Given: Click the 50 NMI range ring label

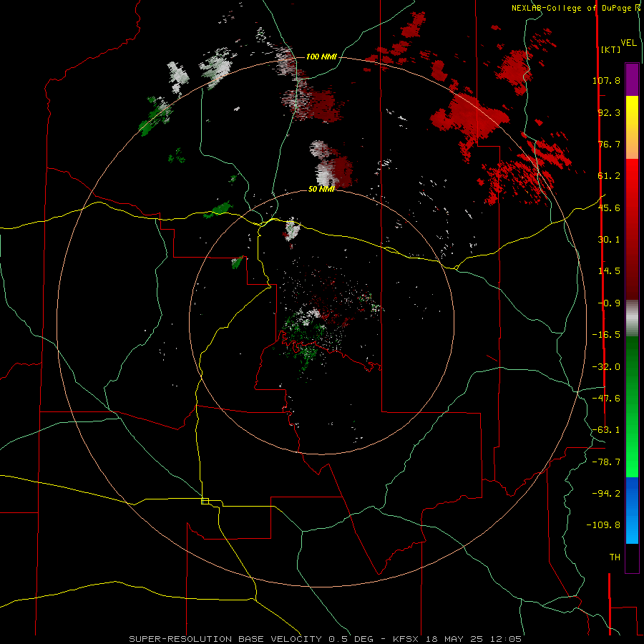Looking at the screenshot, I should [x=321, y=190].
